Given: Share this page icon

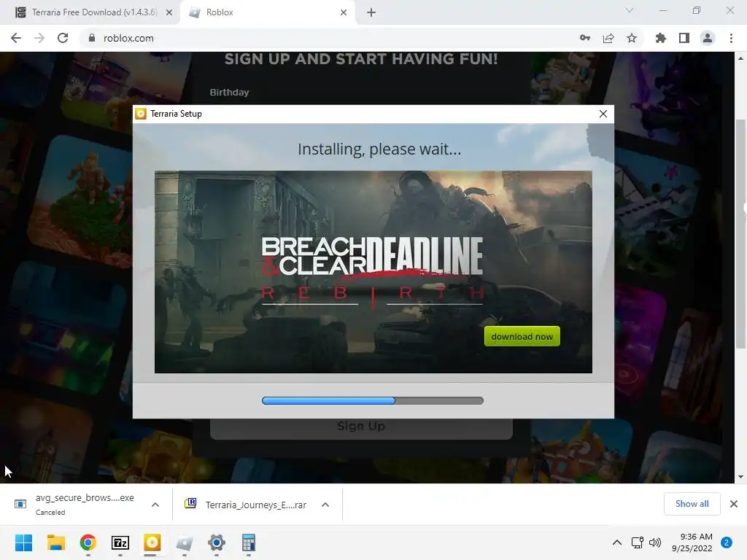Looking at the screenshot, I should click(x=608, y=38).
